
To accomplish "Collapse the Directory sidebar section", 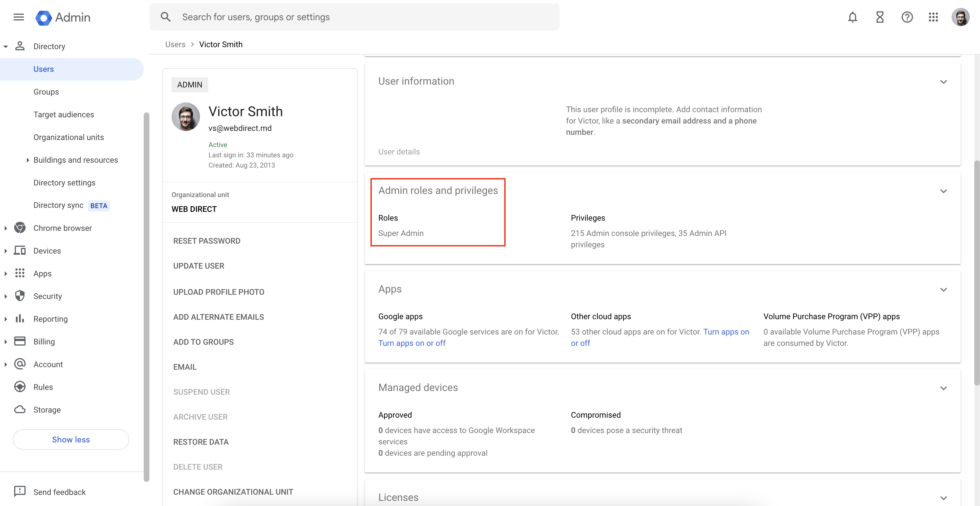I will tap(6, 46).
